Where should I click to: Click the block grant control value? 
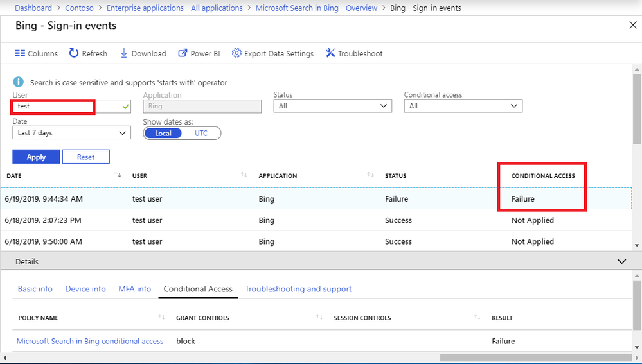click(186, 341)
